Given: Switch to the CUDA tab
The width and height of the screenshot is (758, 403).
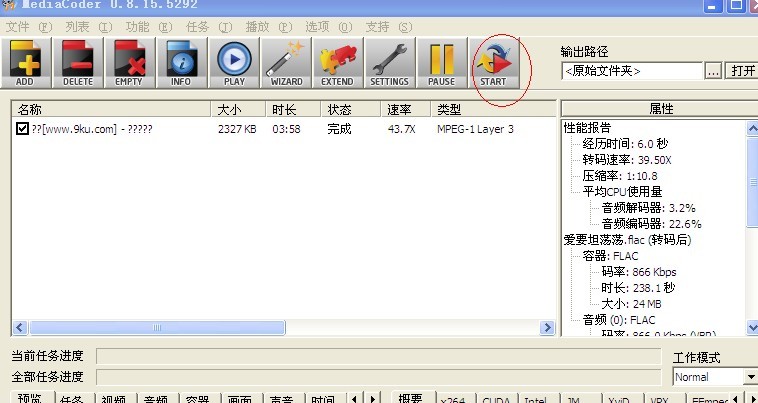Looking at the screenshot, I should click(x=496, y=399).
